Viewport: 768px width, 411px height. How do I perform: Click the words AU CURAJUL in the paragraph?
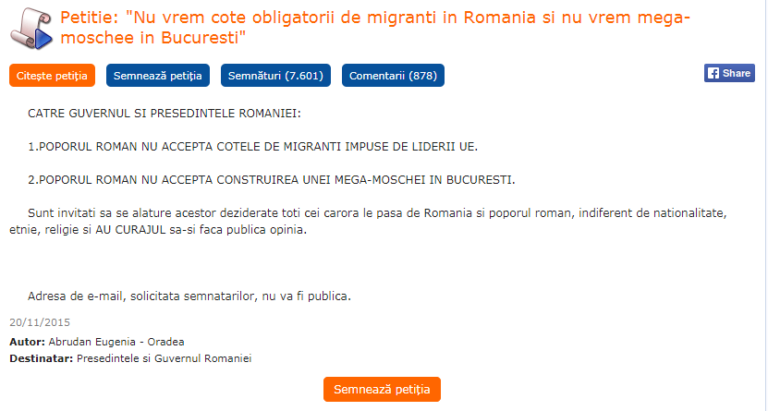pos(138,230)
